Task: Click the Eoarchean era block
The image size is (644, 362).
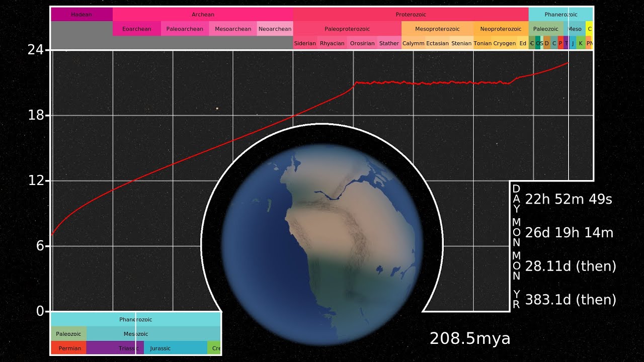Action: pos(137,29)
